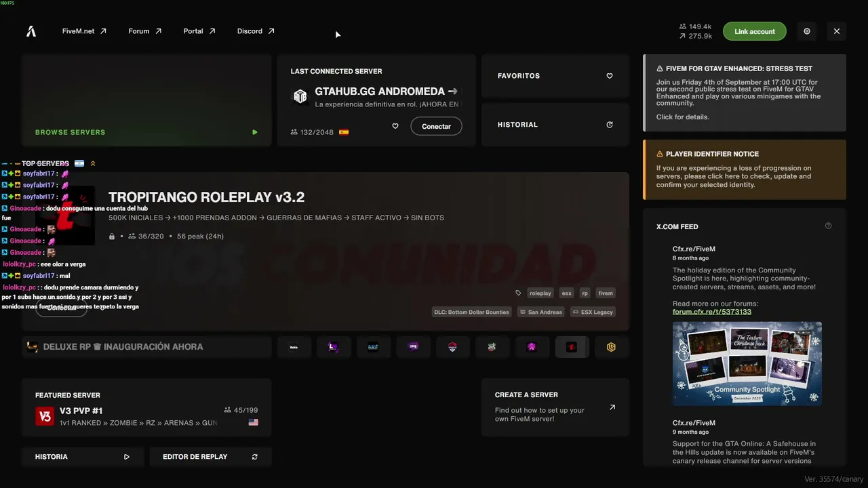Select the purple L server icon
The height and width of the screenshot is (488, 868).
(x=334, y=347)
